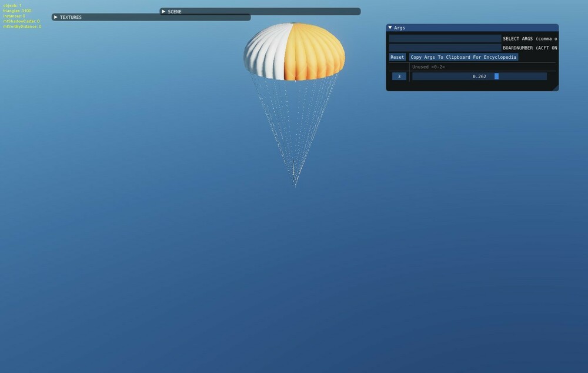
Task: Click the SCENE disclosure arrow icon
Action: (x=163, y=11)
